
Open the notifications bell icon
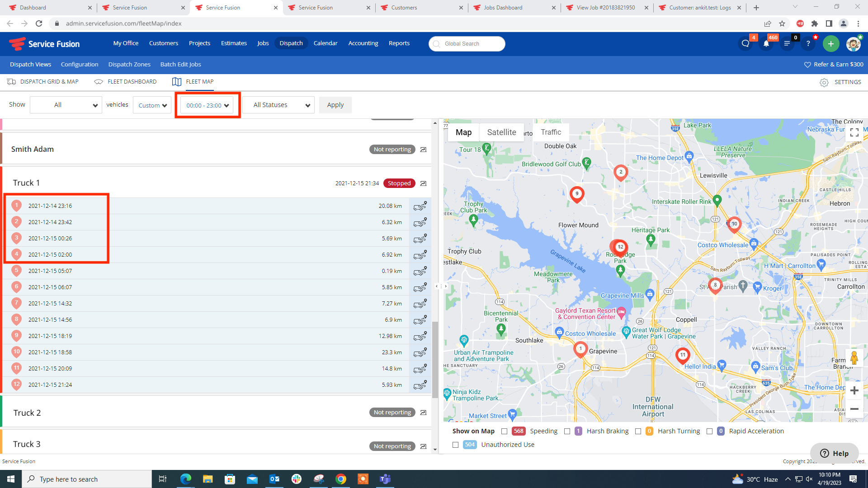pos(766,44)
